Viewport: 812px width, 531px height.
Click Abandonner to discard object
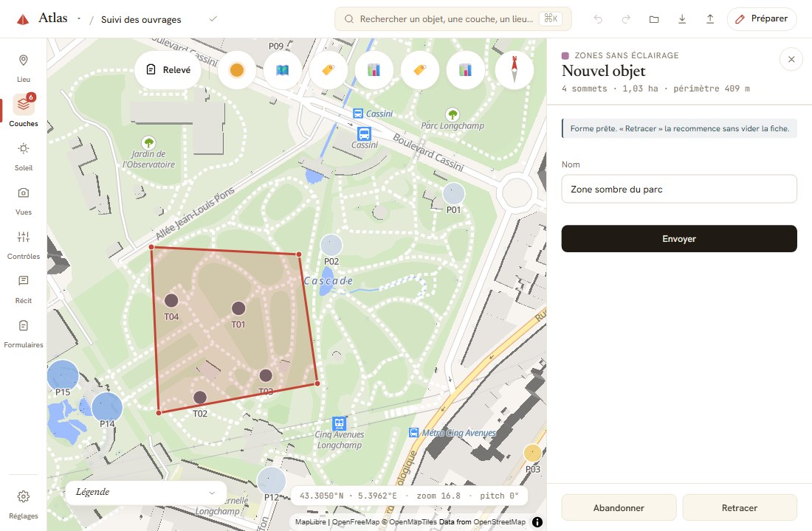click(x=619, y=507)
